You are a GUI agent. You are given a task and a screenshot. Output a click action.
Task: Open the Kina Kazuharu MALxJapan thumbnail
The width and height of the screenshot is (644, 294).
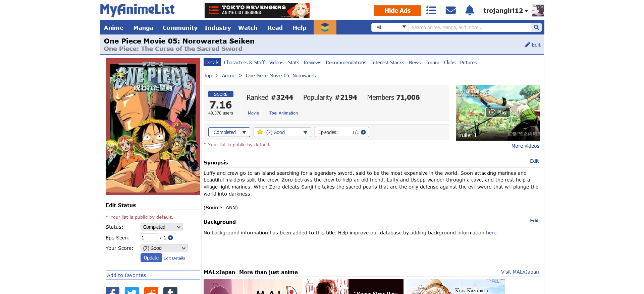pos(456,287)
